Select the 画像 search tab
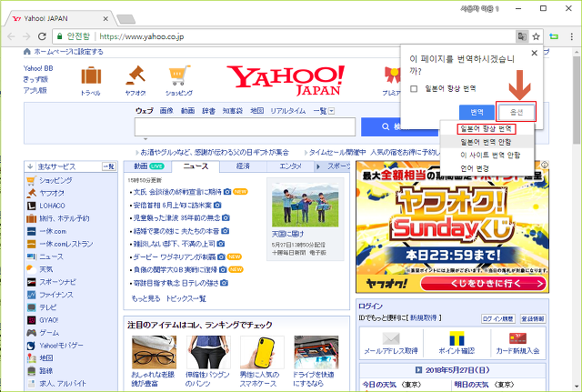The image size is (582, 392). click(166, 111)
